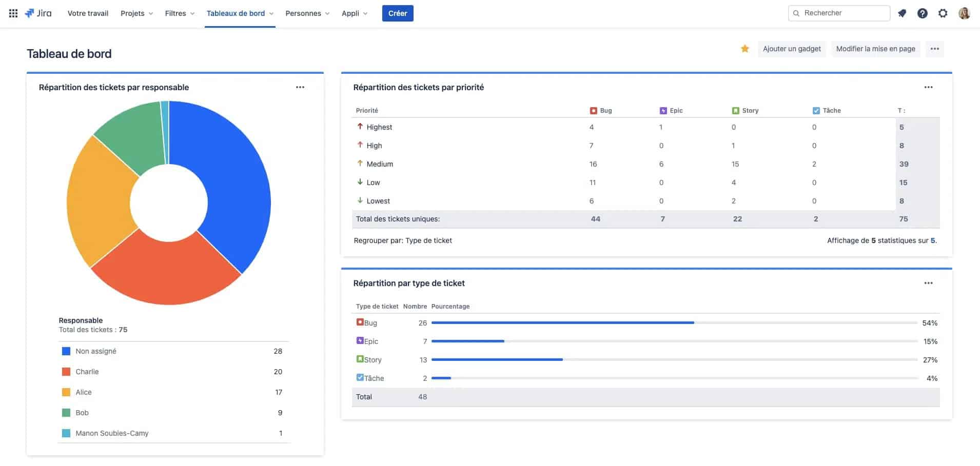Image resolution: width=980 pixels, height=466 pixels.
Task: Go to Votre travail
Action: tap(88, 13)
